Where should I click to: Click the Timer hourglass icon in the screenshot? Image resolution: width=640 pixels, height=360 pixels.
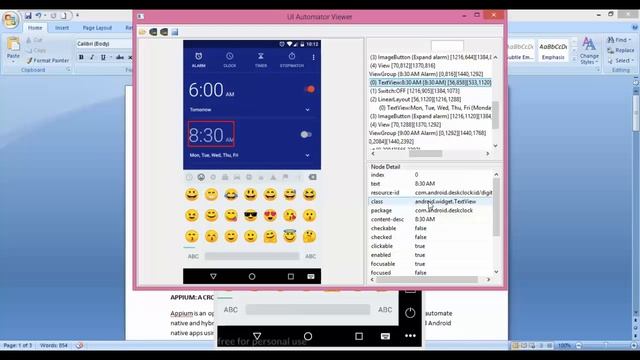click(x=261, y=56)
